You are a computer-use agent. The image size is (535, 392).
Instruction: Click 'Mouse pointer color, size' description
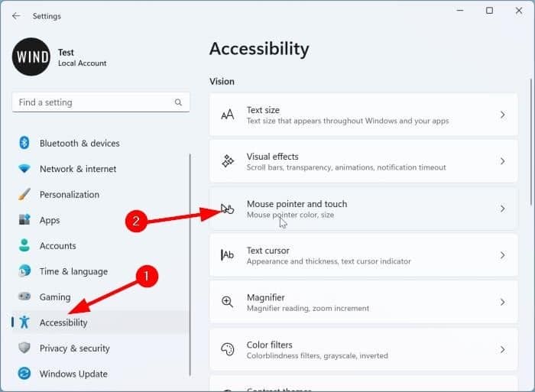click(x=290, y=215)
